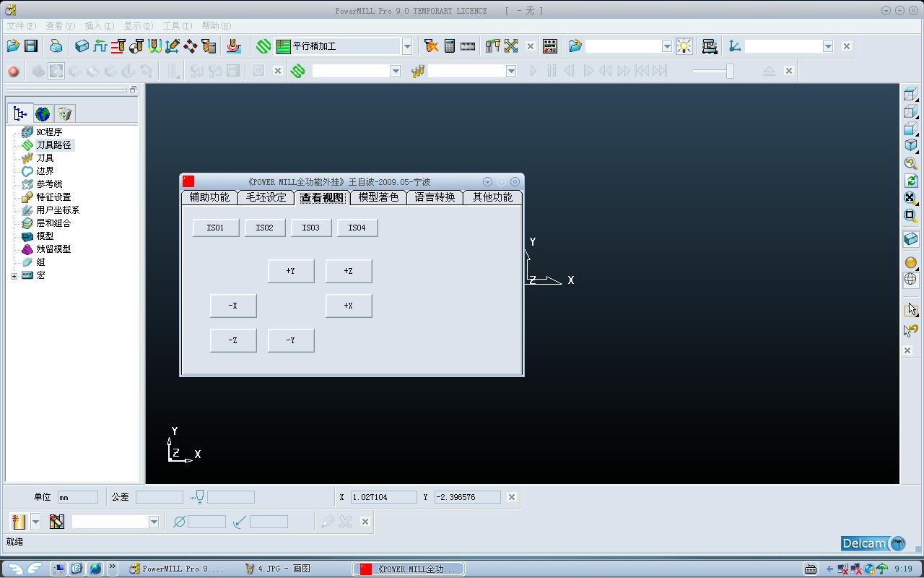924x578 pixels.
Task: Switch to the 辅助功能 tab
Action: [x=209, y=197]
